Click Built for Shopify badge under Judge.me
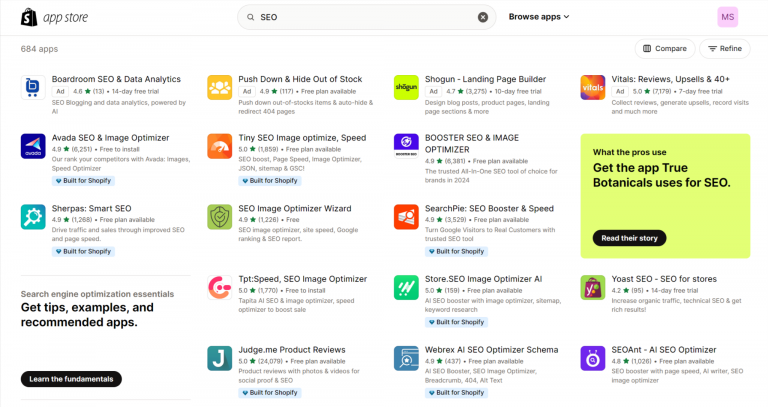Image resolution: width=768 pixels, height=407 pixels. (x=270, y=393)
